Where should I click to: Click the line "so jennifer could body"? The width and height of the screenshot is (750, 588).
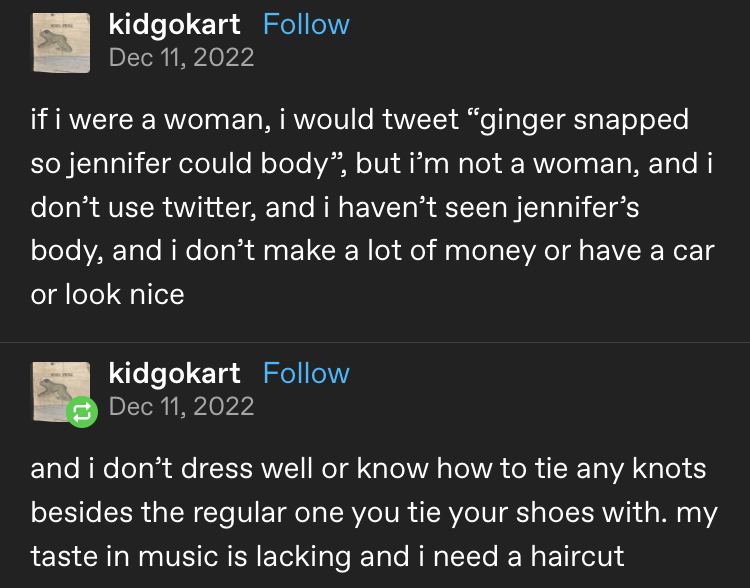click(372, 164)
